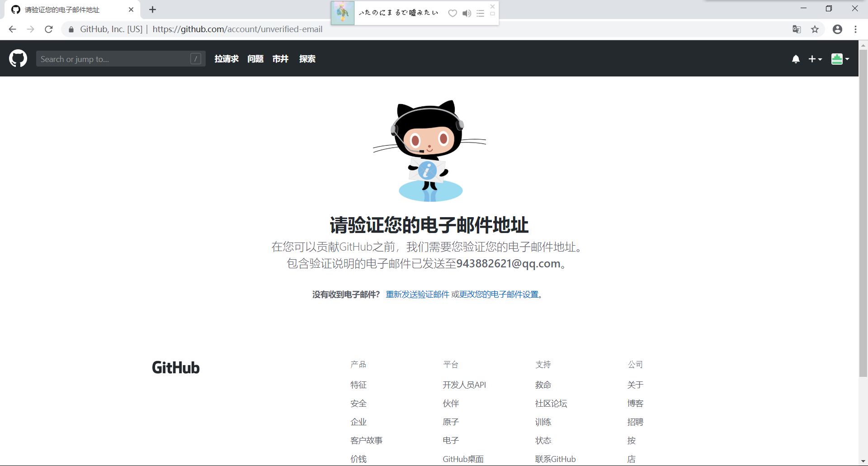
Task: Open the 原子 footer link
Action: 451,422
